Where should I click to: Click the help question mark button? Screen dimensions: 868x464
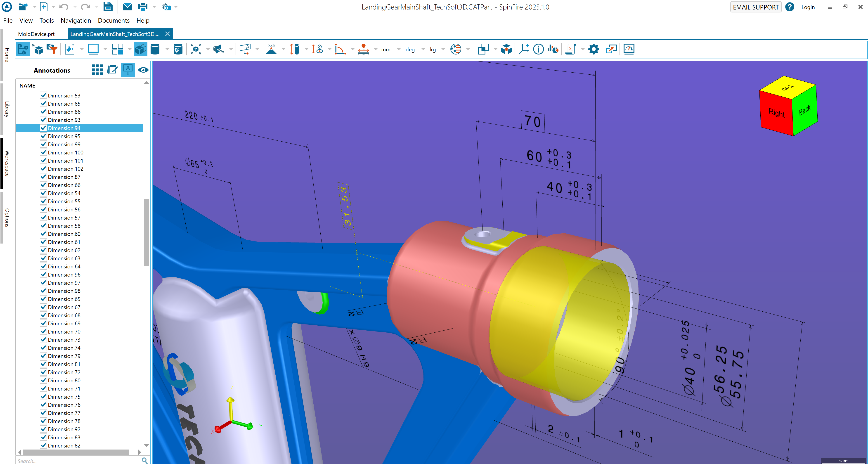pos(790,7)
